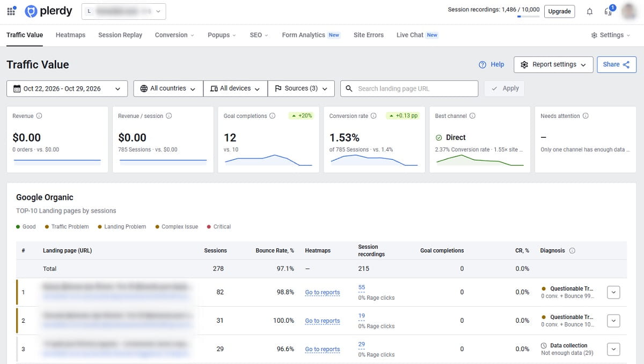Screen dimensions: 644x364
Task: Switch to the Traffic Value tab
Action: coord(25,35)
